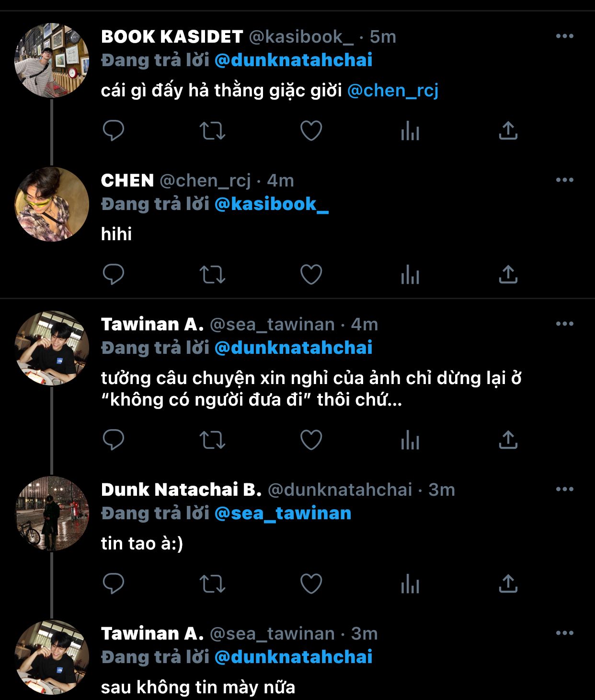
Task: Reply to BOOK KASIDET's tweet
Action: [x=114, y=130]
